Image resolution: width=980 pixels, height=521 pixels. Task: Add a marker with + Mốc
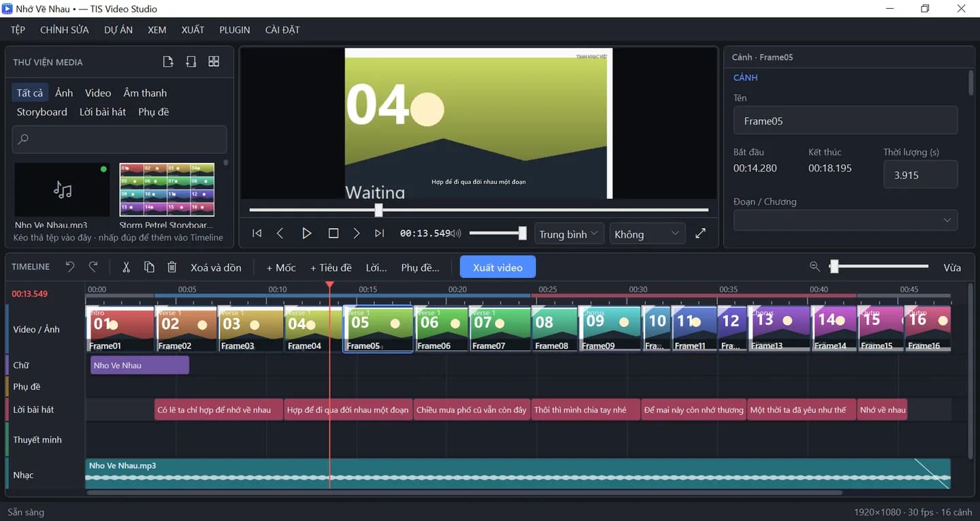[281, 267]
